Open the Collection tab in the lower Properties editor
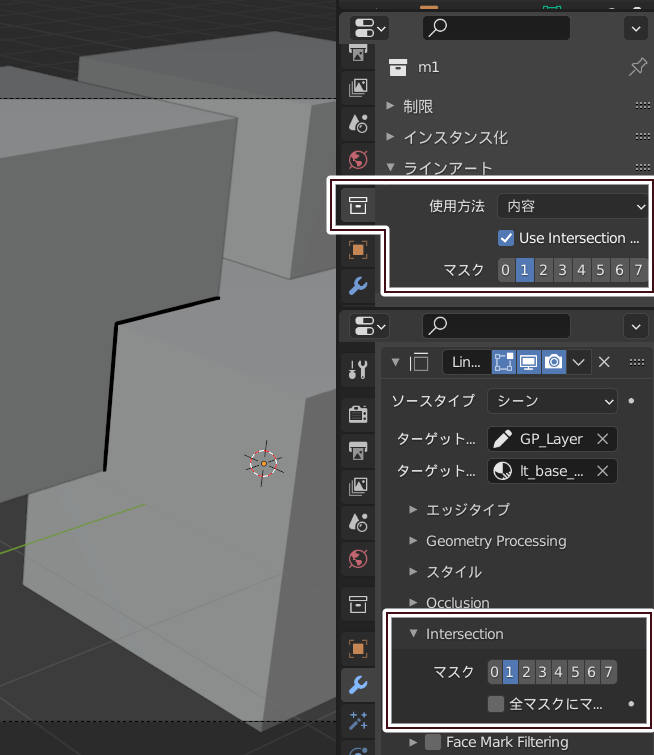Screen dimensions: 654x755 (358, 604)
